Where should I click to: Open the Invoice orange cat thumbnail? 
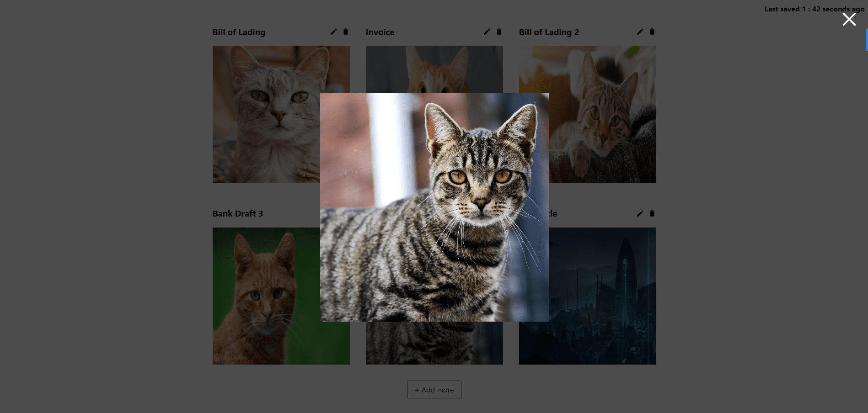pos(434,69)
